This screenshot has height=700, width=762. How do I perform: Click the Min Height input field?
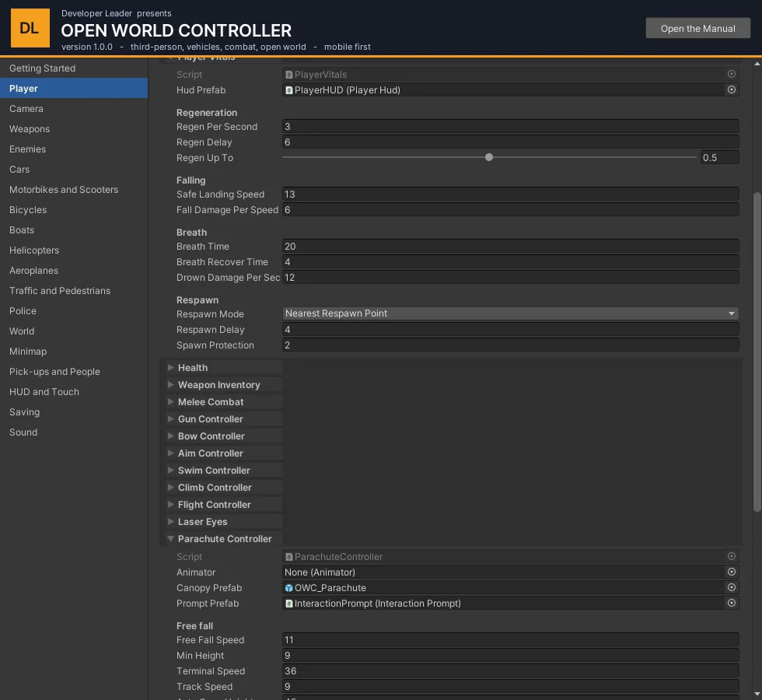tap(510, 655)
